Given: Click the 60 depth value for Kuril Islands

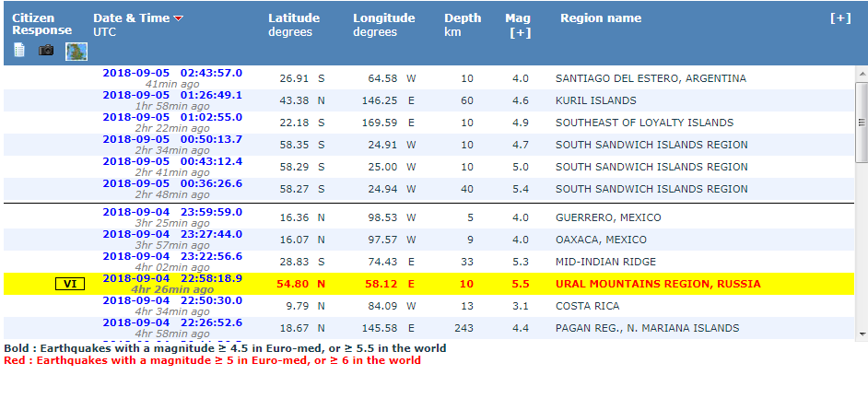Looking at the screenshot, I should (x=467, y=100).
